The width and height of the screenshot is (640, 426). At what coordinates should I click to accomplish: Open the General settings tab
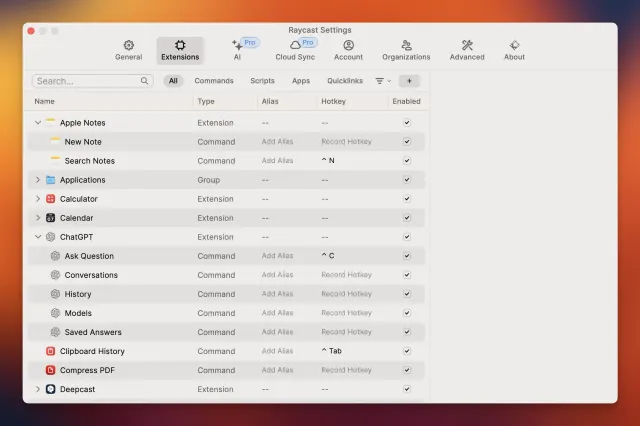pyautogui.click(x=128, y=50)
